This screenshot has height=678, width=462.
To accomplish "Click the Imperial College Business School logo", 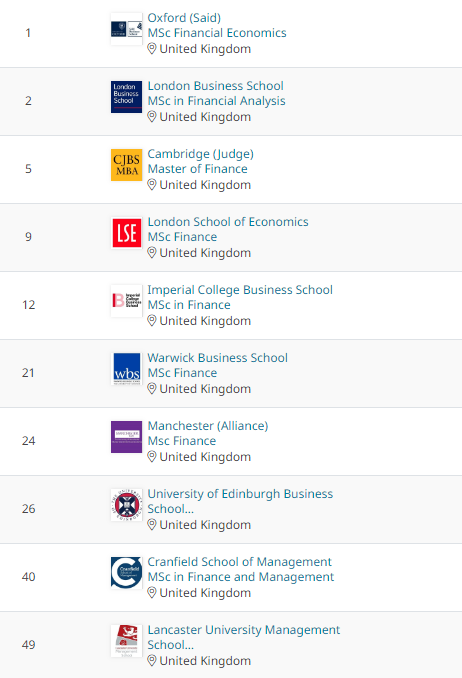I will tap(126, 301).
